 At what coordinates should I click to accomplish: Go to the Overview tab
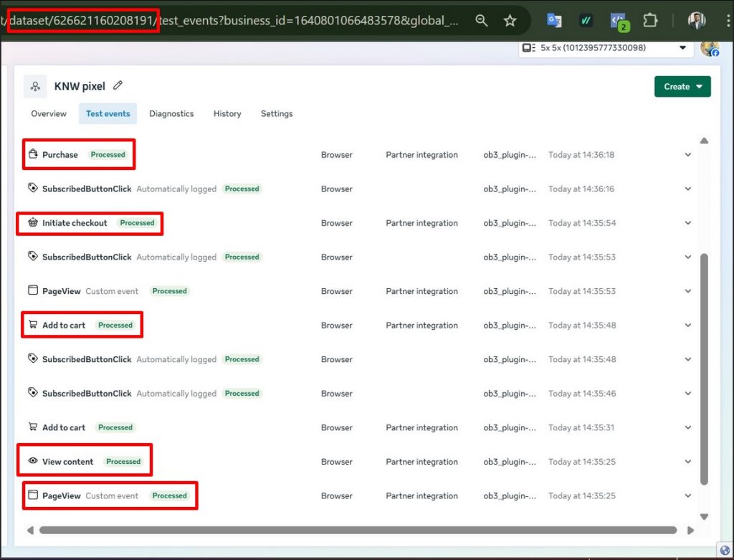(49, 114)
